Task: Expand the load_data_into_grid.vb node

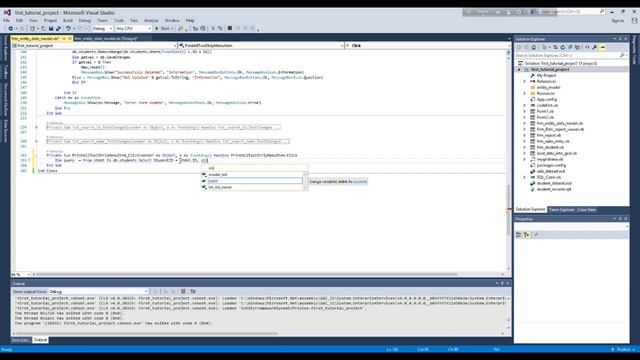Action: pos(525,153)
